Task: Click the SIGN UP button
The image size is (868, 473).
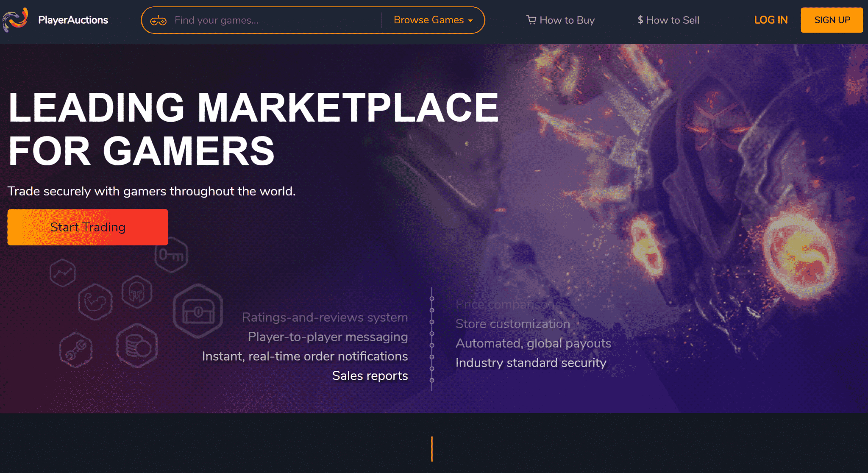Action: pos(832,20)
